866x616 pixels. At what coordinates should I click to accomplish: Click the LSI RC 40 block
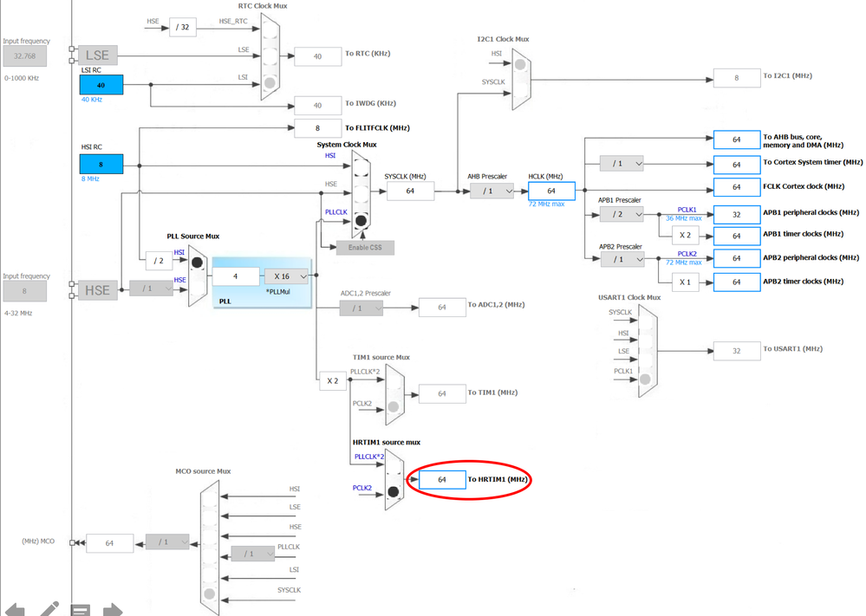101,85
